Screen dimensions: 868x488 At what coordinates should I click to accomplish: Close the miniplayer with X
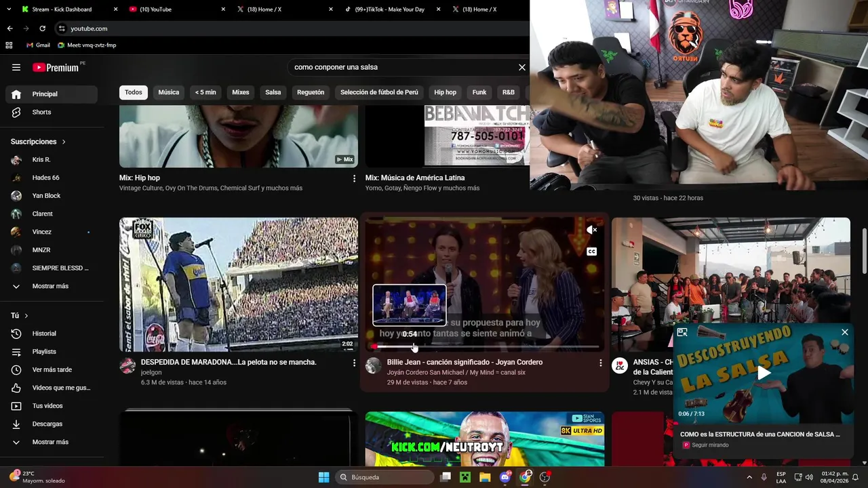[x=845, y=332]
